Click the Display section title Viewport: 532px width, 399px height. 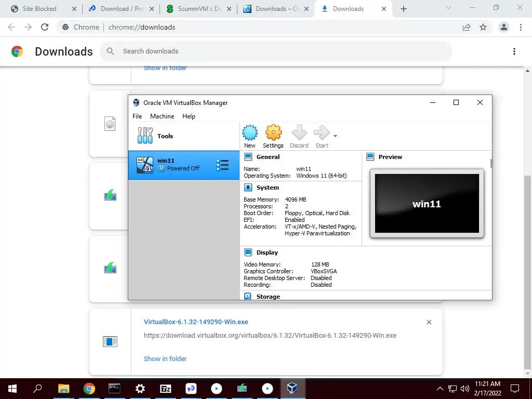pyautogui.click(x=267, y=252)
